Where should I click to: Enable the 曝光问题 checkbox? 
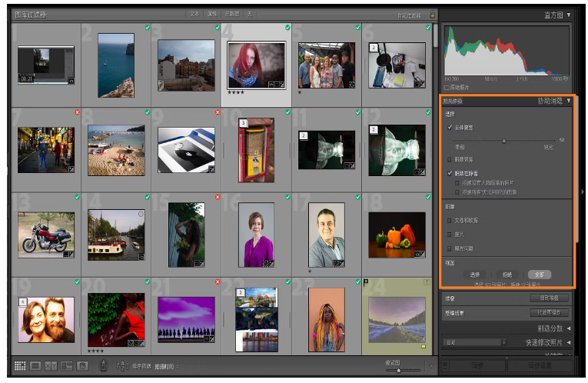[450, 248]
